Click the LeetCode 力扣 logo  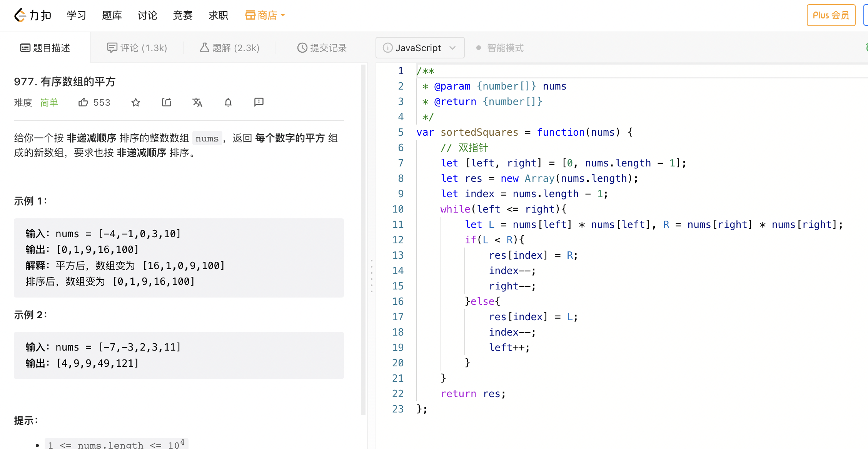[33, 15]
